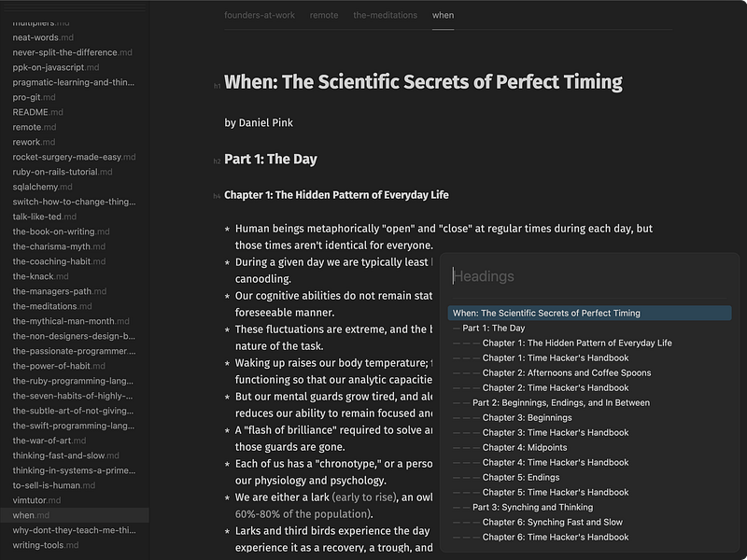Click the Headings search field
747x560 pixels.
coord(588,276)
